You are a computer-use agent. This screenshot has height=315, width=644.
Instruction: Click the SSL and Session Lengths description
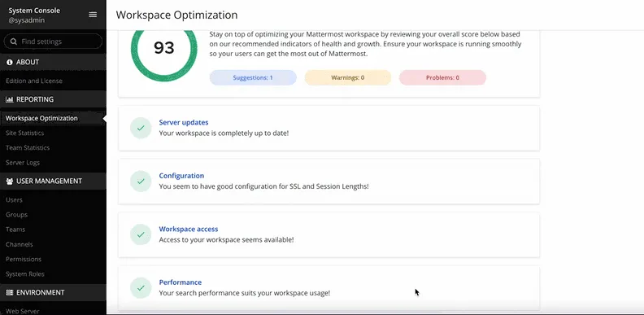coord(263,186)
